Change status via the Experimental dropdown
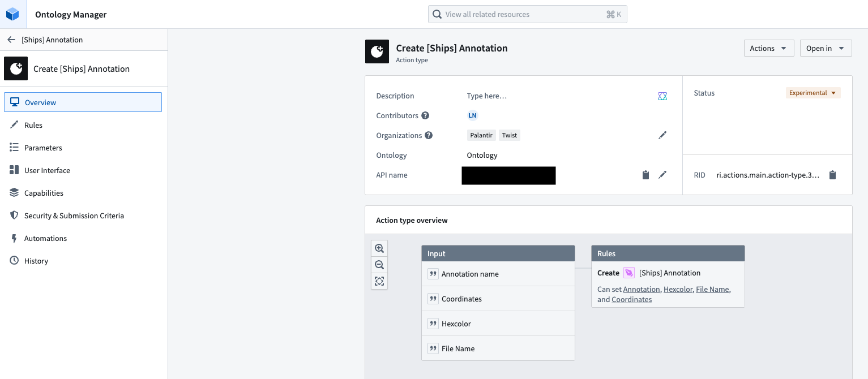This screenshot has height=379, width=868. pyautogui.click(x=813, y=93)
